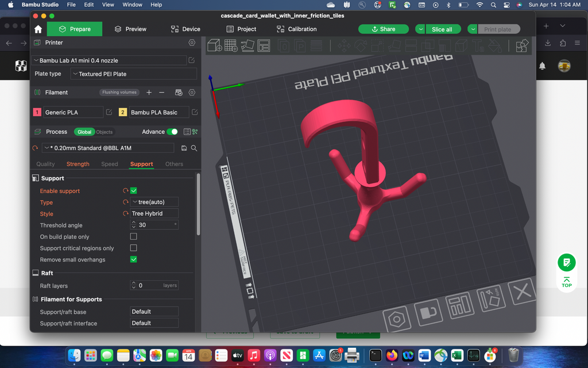Switch to the Strength tab
This screenshot has width=588, height=368.
point(78,164)
